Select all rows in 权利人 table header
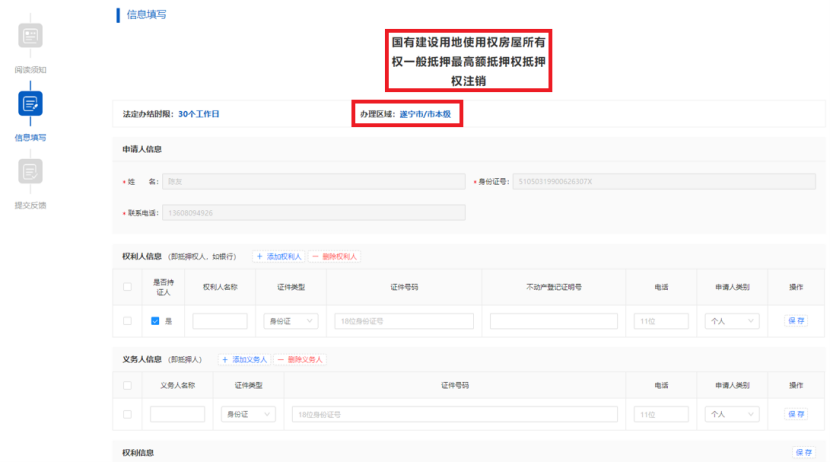 tap(127, 287)
